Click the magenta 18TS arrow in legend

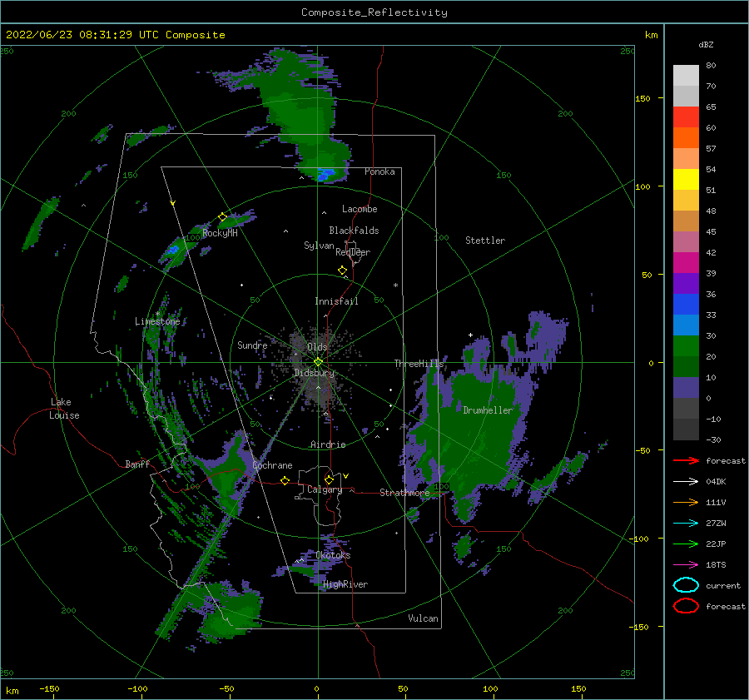click(686, 565)
